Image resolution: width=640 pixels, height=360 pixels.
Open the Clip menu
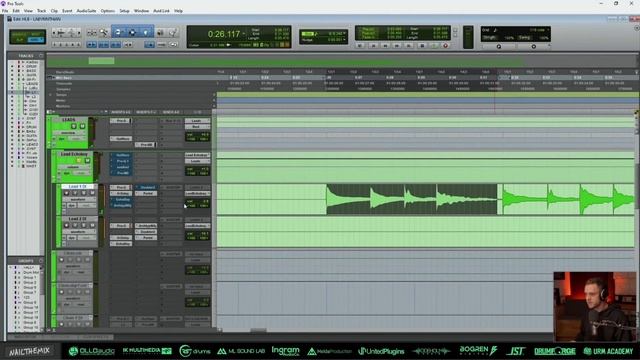pos(54,11)
